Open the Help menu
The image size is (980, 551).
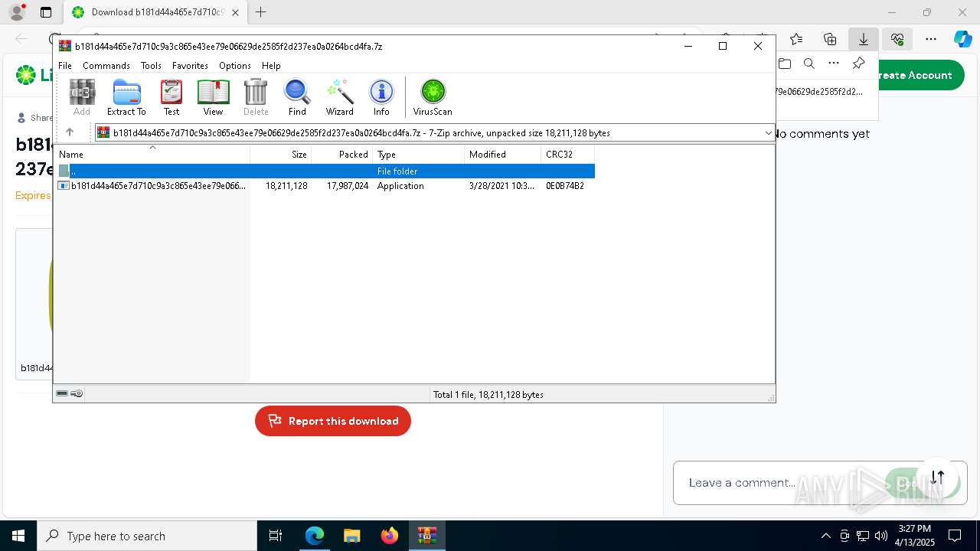pyautogui.click(x=271, y=66)
